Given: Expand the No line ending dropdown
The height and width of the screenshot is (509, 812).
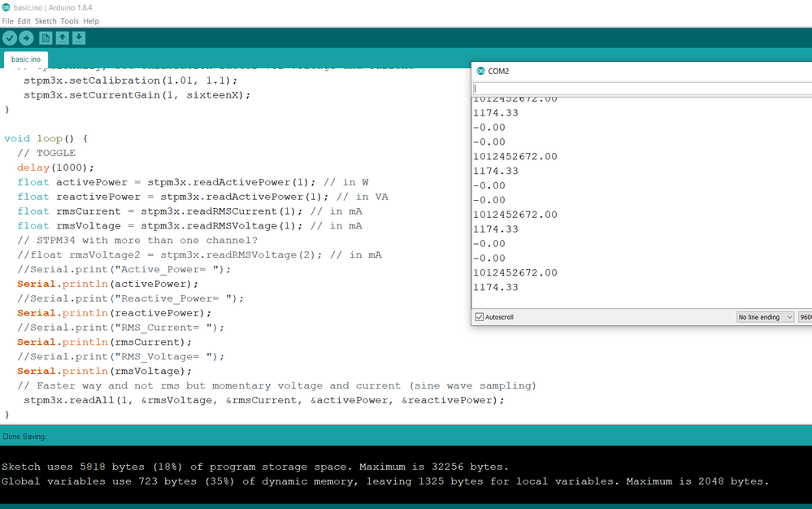Looking at the screenshot, I should pyautogui.click(x=766, y=317).
